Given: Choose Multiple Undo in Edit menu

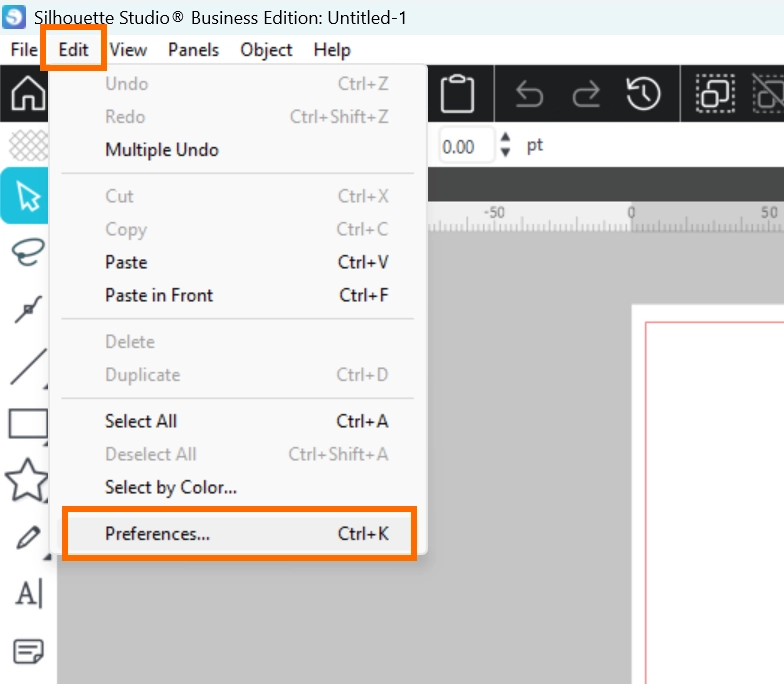Looking at the screenshot, I should [x=162, y=150].
